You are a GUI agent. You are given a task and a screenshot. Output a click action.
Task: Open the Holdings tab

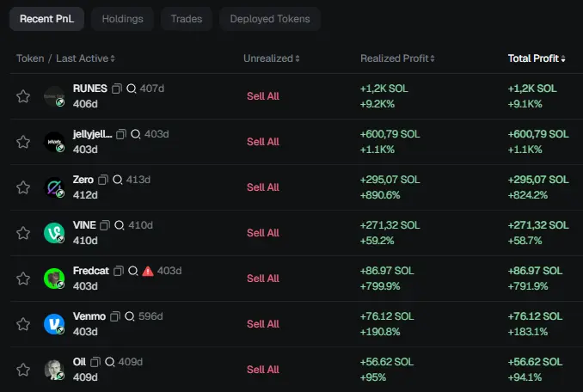(x=122, y=19)
